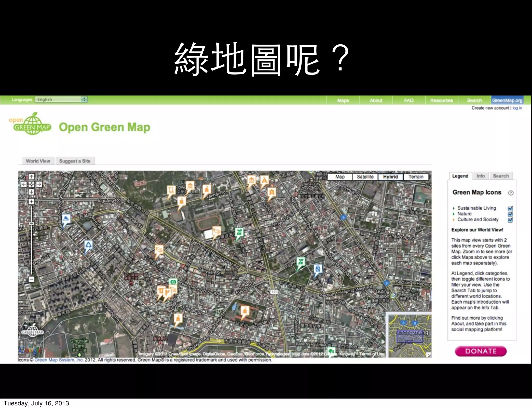Viewport: 532px width, 409px height.
Task: Open the Languages dropdown set to English
Action: pos(61,99)
